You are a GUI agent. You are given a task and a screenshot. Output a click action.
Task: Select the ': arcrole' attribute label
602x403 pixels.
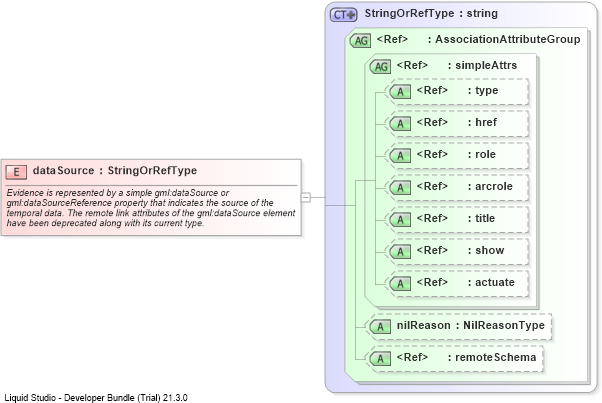pos(490,186)
